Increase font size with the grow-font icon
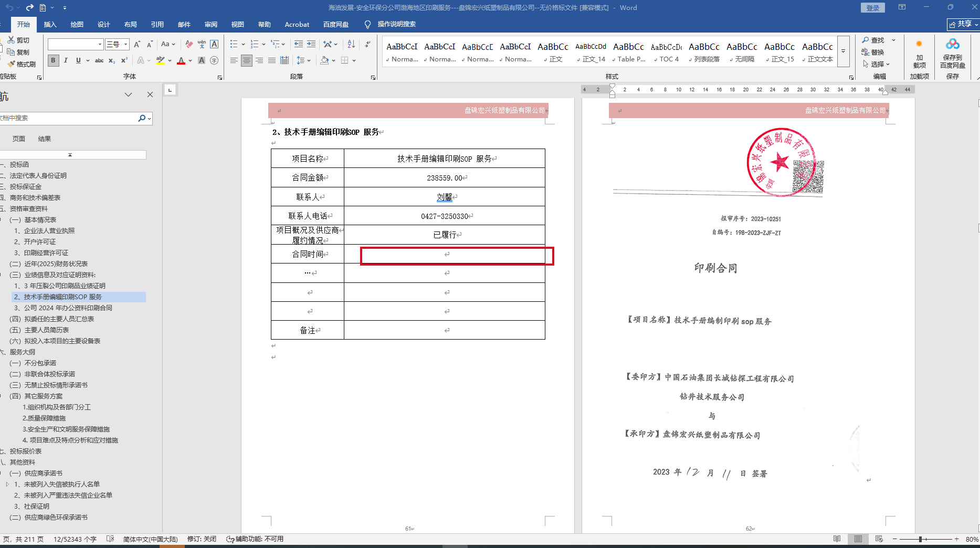 (137, 44)
